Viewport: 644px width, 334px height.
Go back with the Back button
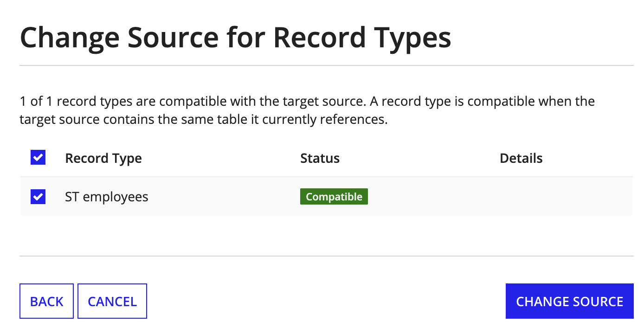46,302
